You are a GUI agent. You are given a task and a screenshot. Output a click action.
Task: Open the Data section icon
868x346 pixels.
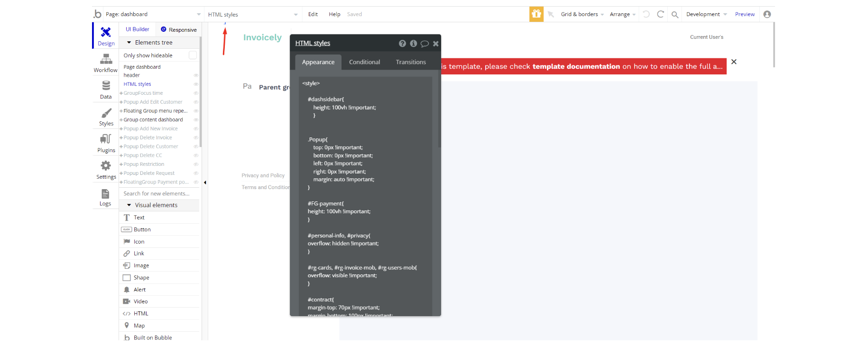(x=106, y=86)
